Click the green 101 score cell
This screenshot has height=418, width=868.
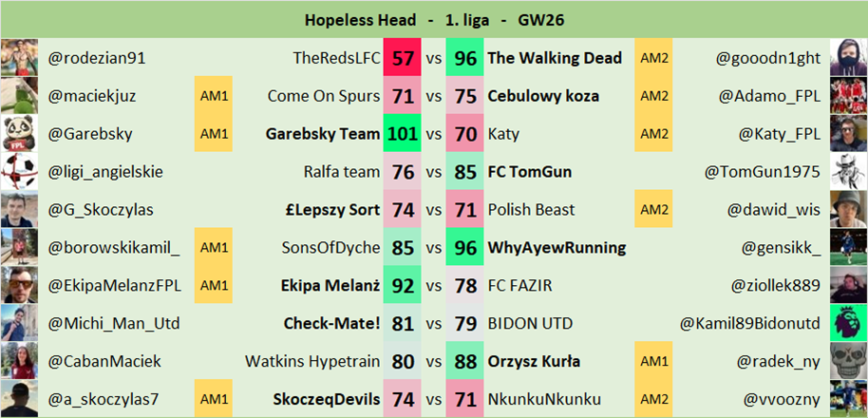[403, 134]
